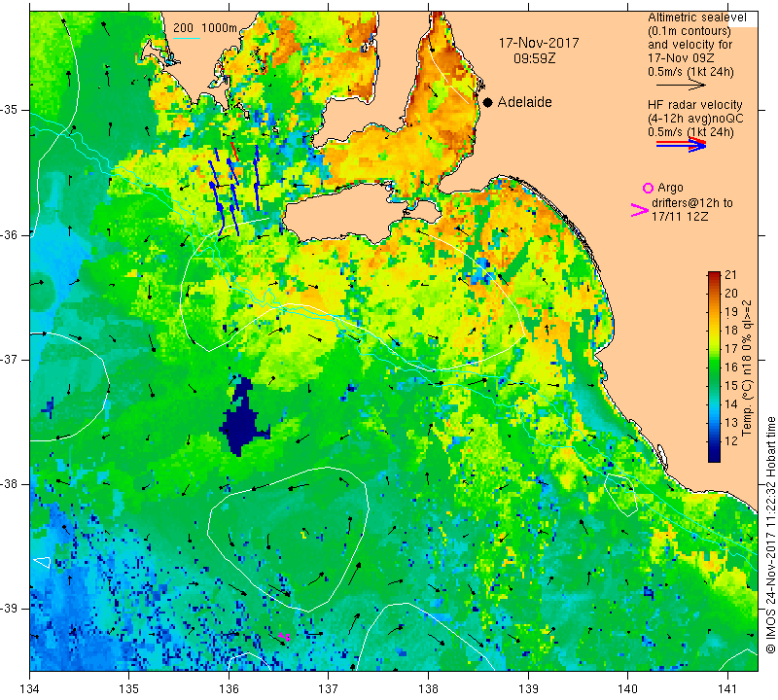
Task: Click the 'Argo' legend label
Action: (x=670, y=188)
